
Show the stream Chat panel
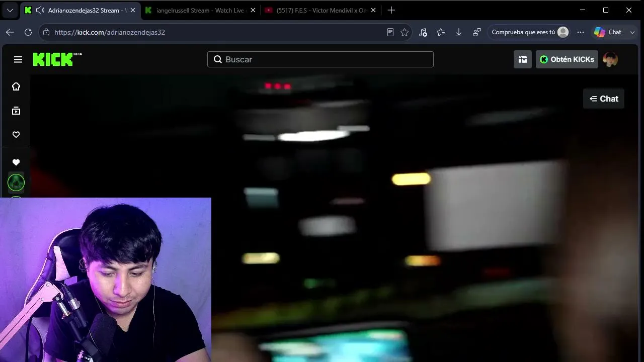pyautogui.click(x=604, y=99)
